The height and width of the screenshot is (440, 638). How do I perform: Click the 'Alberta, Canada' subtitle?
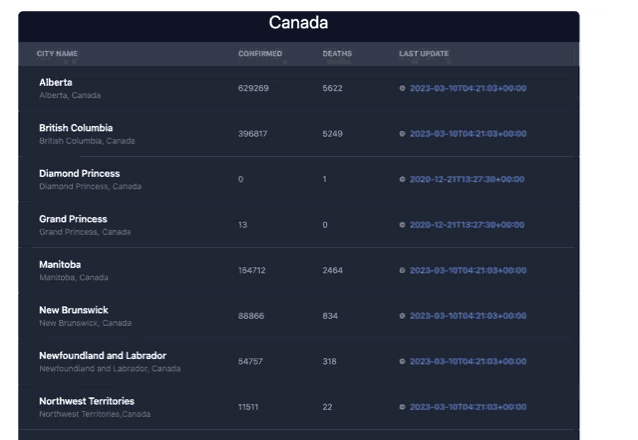(70, 96)
